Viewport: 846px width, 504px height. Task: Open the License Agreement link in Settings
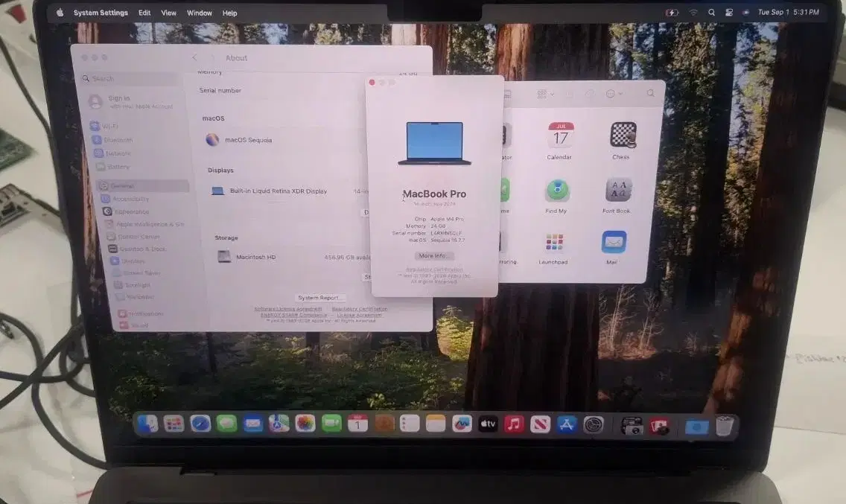(x=360, y=315)
